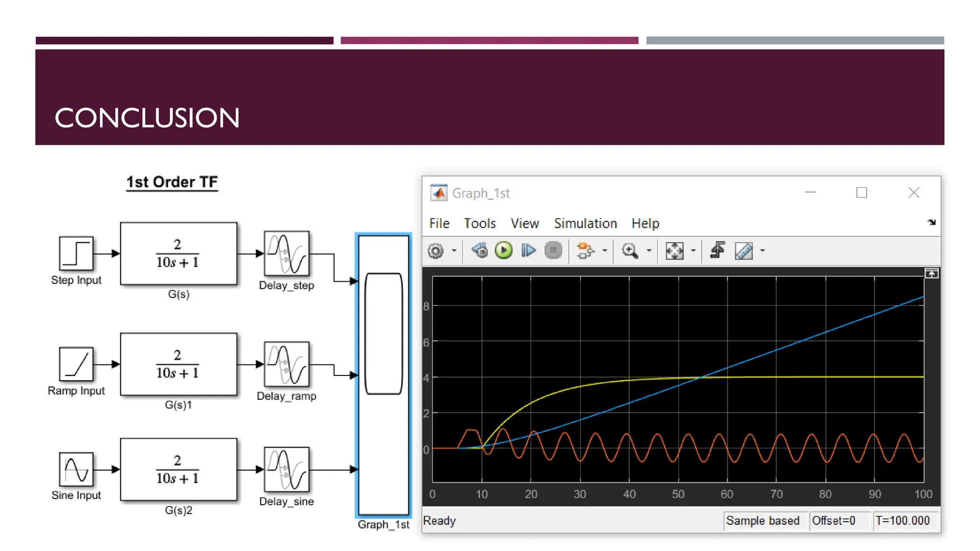The width and height of the screenshot is (980, 551).
Task: Open measurements dropdown arrow beside ruler
Action: point(762,251)
